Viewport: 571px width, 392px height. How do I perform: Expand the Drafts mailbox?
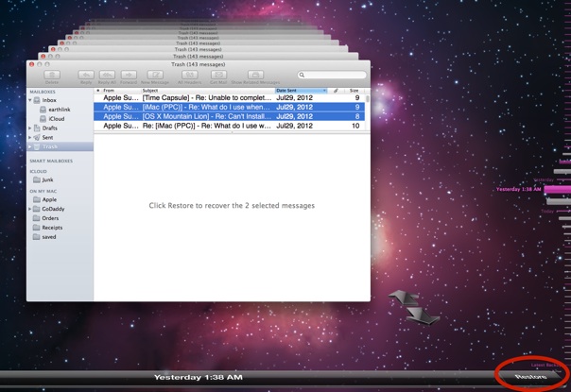pyautogui.click(x=31, y=128)
